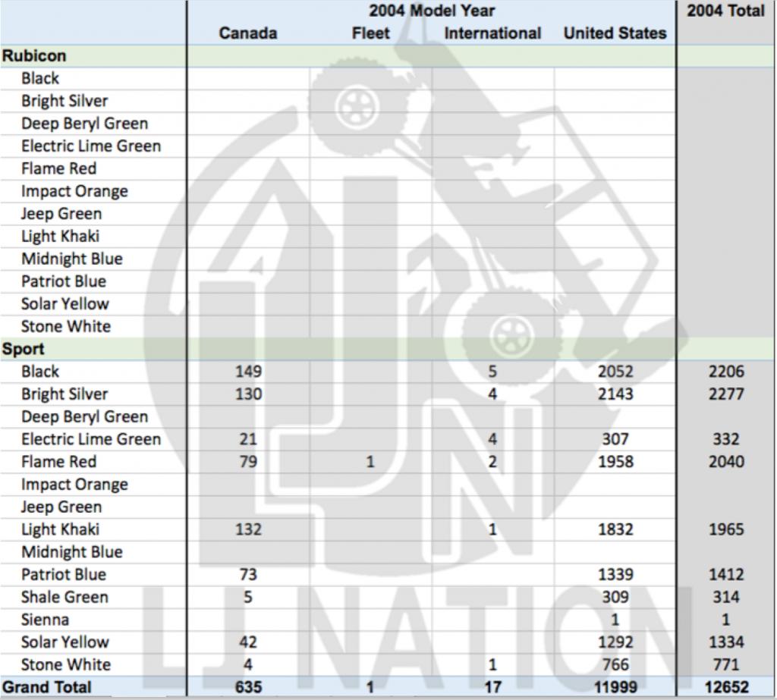Click the 2004 Total column header
Image resolution: width=777 pixels, height=700 pixels.
coord(726,11)
